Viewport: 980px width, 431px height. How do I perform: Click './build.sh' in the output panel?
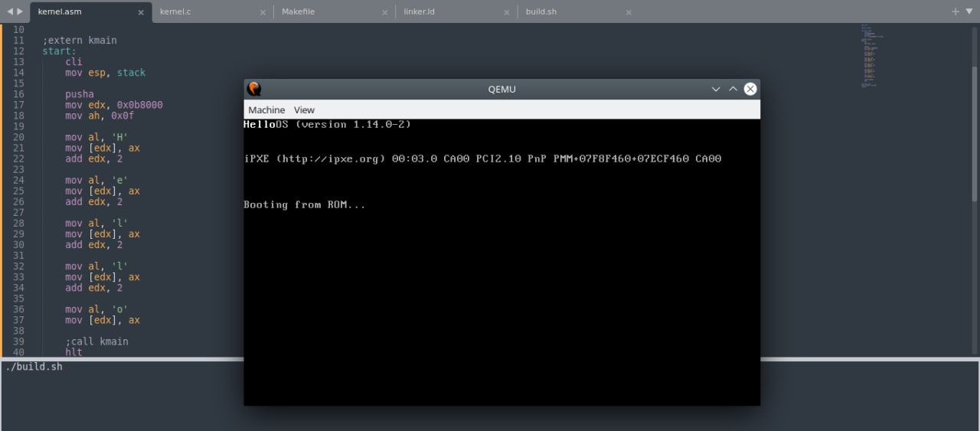34,367
